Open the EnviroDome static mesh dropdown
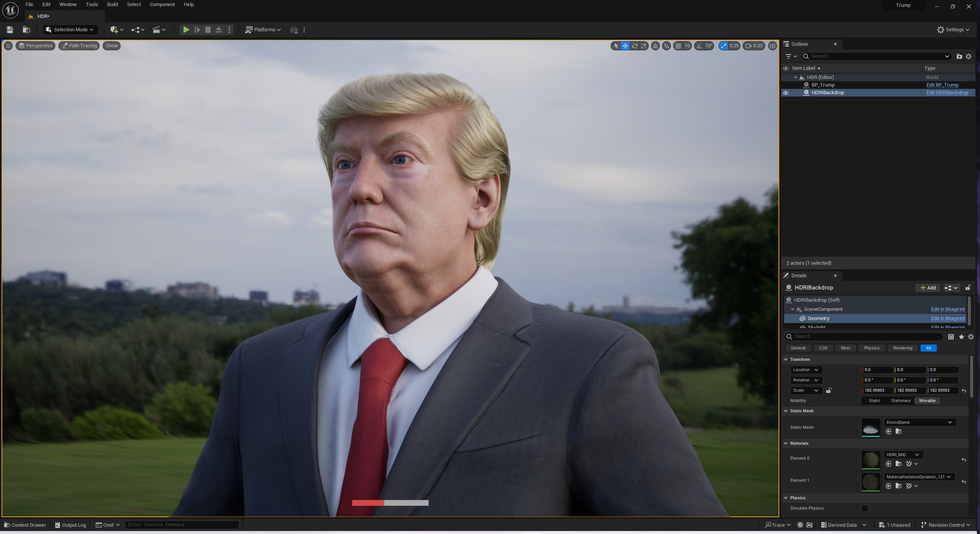Image resolution: width=980 pixels, height=534 pixels. [x=919, y=422]
